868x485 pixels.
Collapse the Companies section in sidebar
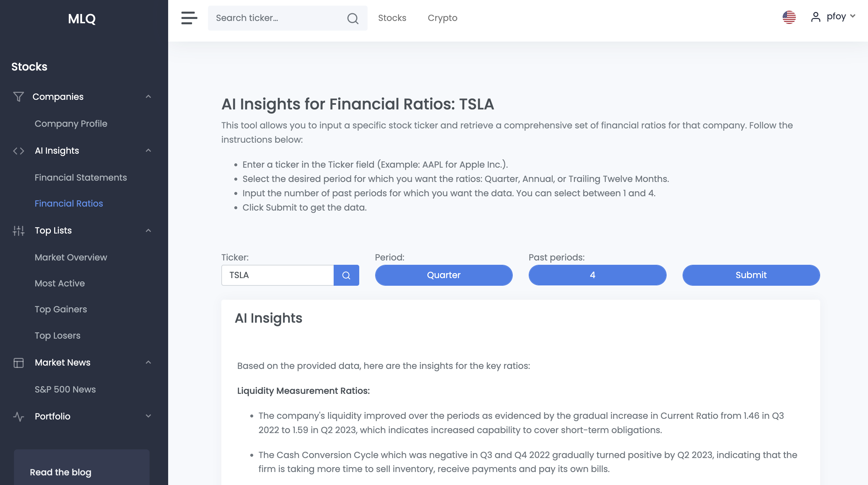click(147, 97)
